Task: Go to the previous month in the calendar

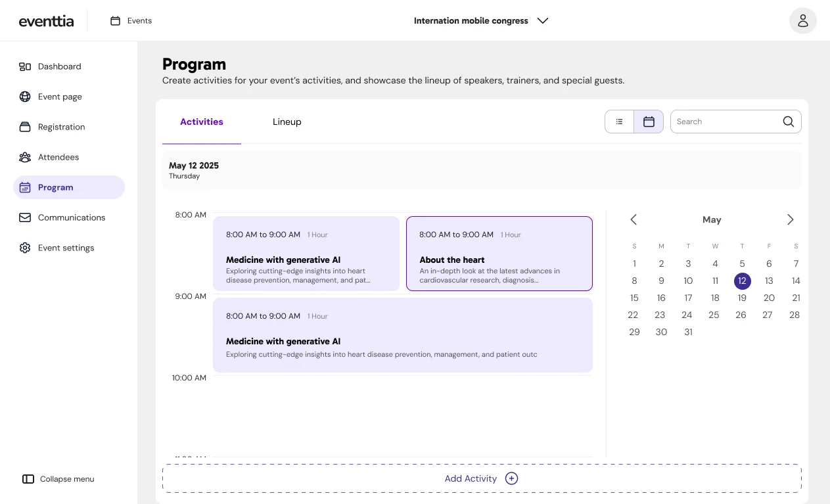Action: [x=634, y=219]
